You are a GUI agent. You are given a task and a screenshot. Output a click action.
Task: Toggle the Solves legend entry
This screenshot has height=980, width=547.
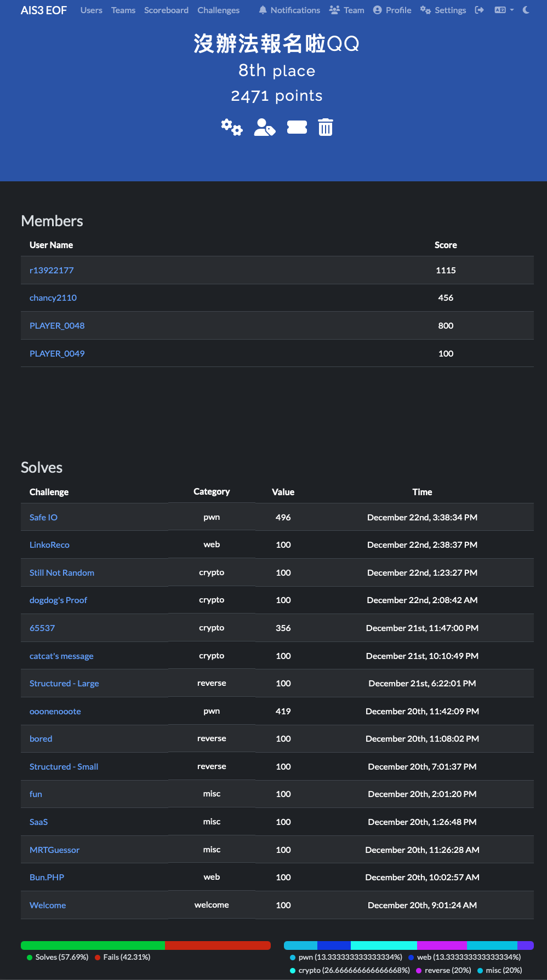(57, 957)
